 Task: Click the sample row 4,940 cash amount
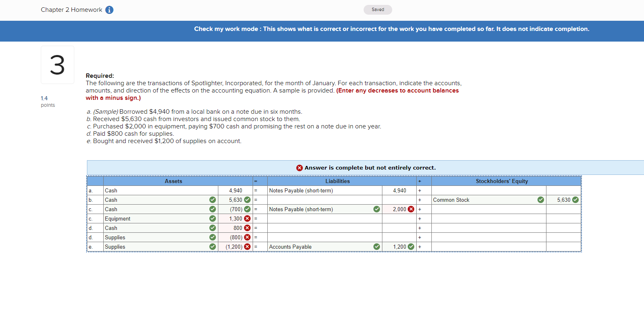coord(235,190)
